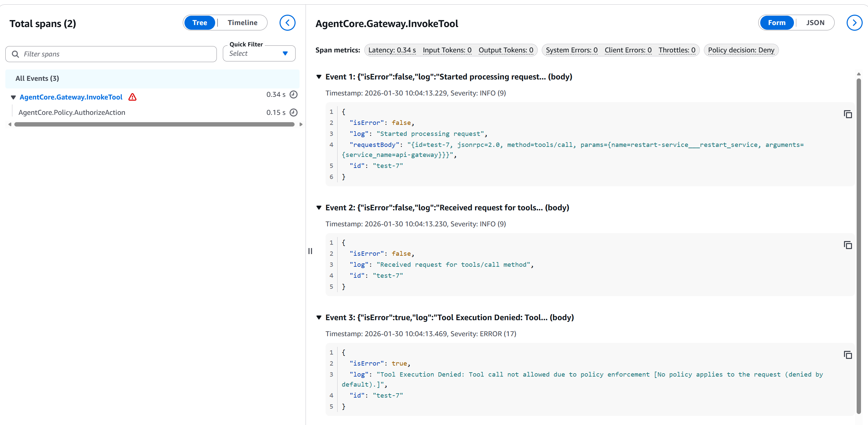The height and width of the screenshot is (425, 868).
Task: Click clock icon next to 0.34 s
Action: click(x=294, y=94)
